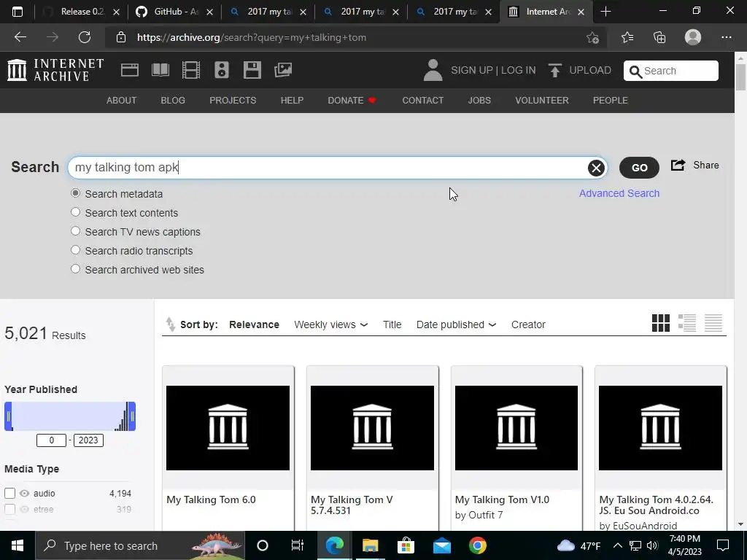Clear the search query with the X icon
The height and width of the screenshot is (560, 747).
tap(596, 168)
